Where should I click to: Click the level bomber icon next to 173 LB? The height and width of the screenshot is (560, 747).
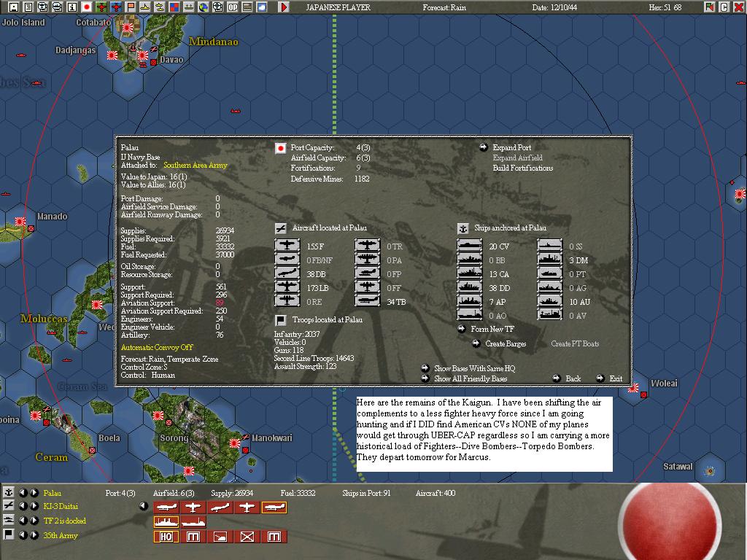coord(287,287)
